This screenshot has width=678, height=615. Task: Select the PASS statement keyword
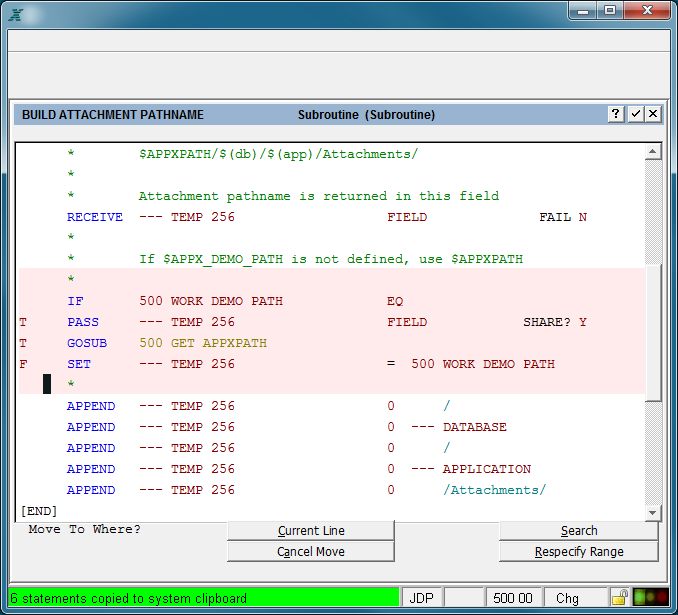pyautogui.click(x=83, y=322)
